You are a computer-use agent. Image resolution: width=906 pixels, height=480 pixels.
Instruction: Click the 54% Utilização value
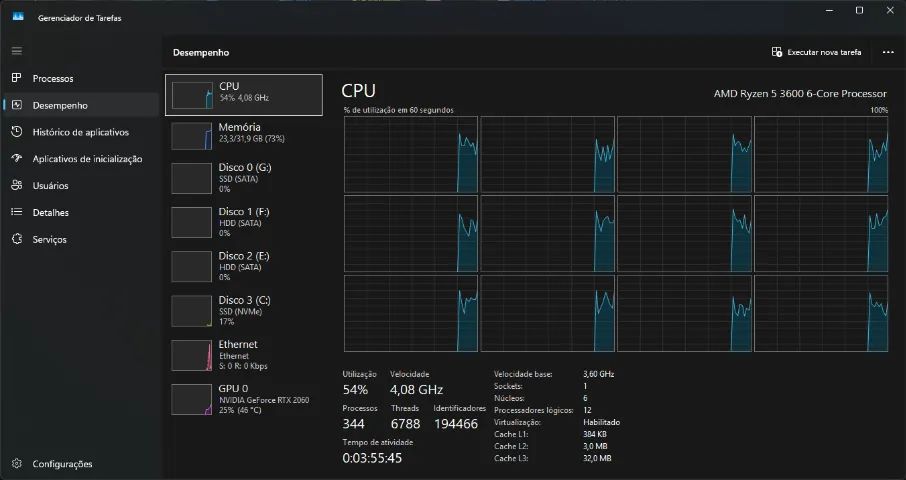(x=355, y=389)
